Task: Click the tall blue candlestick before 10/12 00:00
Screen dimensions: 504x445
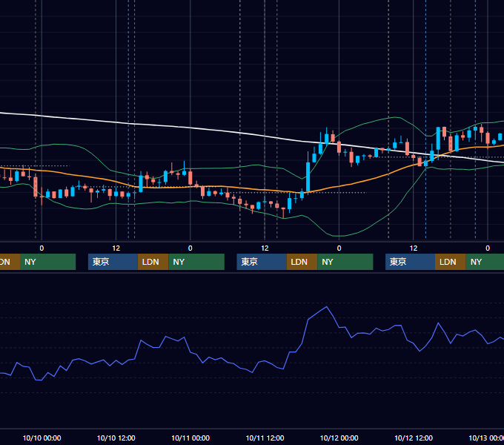Action: click(308, 177)
